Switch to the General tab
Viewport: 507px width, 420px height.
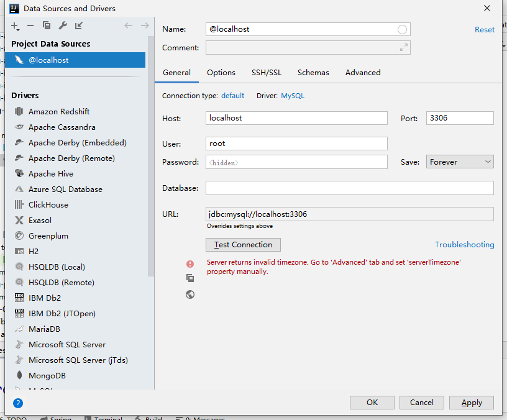click(x=176, y=73)
